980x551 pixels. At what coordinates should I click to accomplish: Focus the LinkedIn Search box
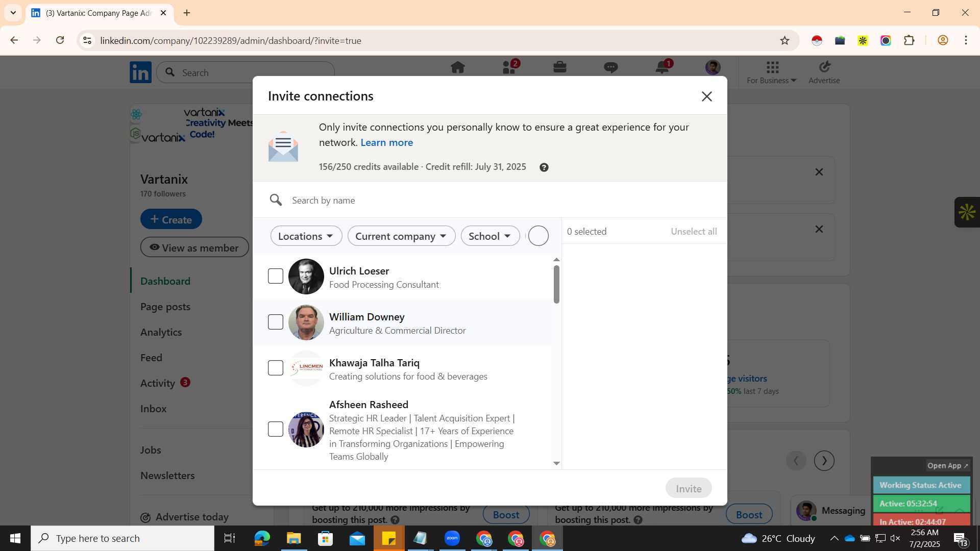tap(245, 72)
